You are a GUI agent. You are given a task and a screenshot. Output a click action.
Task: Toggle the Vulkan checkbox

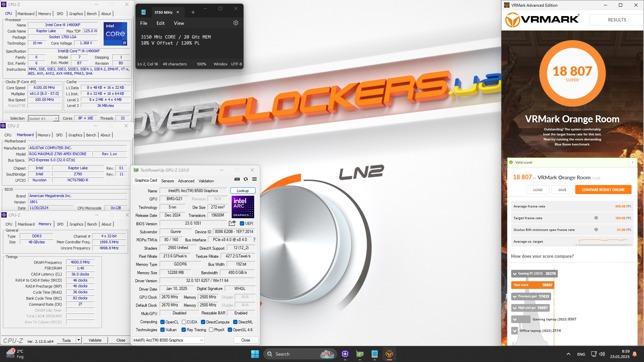[x=162, y=330]
